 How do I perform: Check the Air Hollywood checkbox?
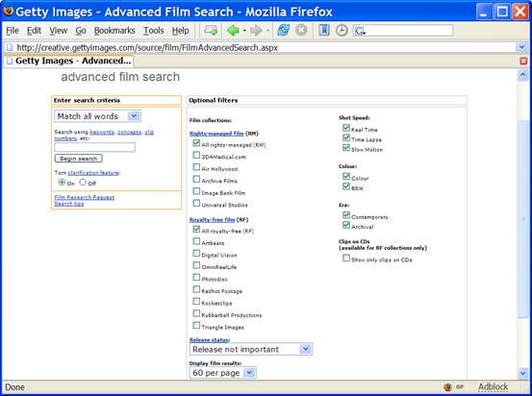coord(196,167)
